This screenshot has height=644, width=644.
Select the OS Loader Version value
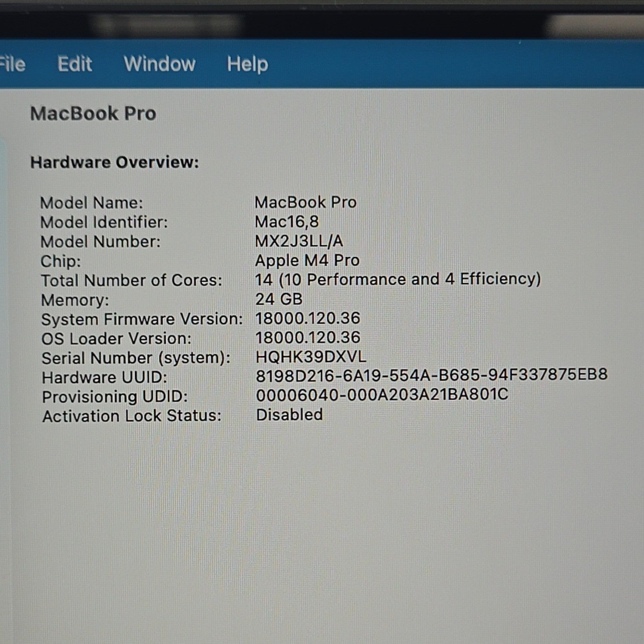click(308, 337)
